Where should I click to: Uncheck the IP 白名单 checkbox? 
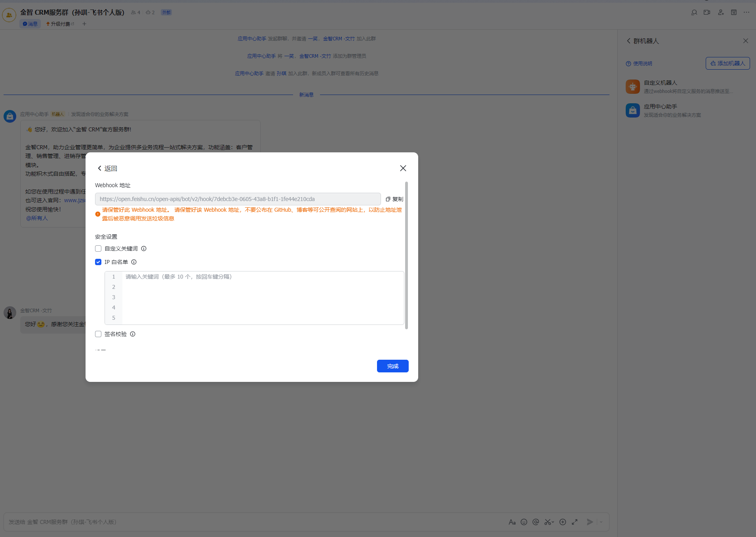click(98, 262)
